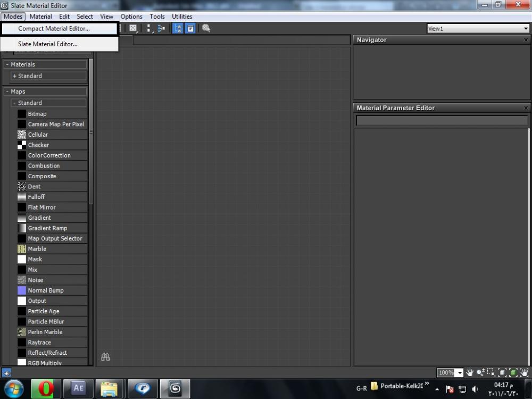Select the Flat Mirror map

pos(52,207)
